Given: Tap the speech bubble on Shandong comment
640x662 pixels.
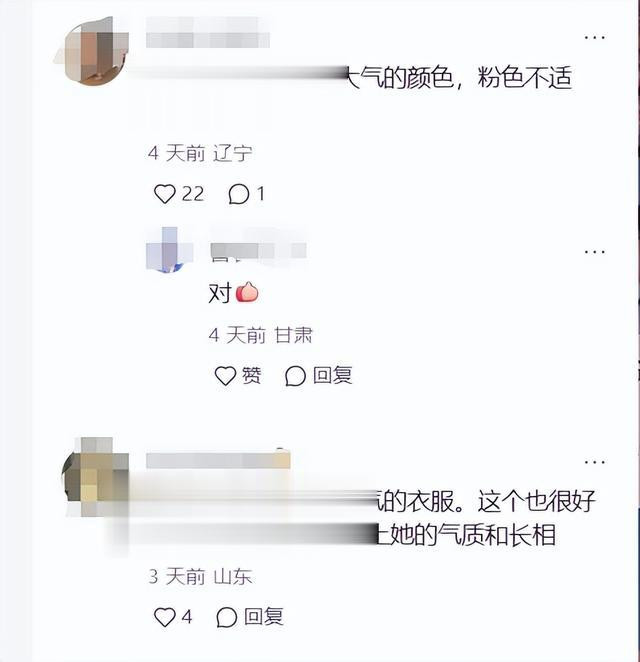Looking at the screenshot, I should point(227,617).
